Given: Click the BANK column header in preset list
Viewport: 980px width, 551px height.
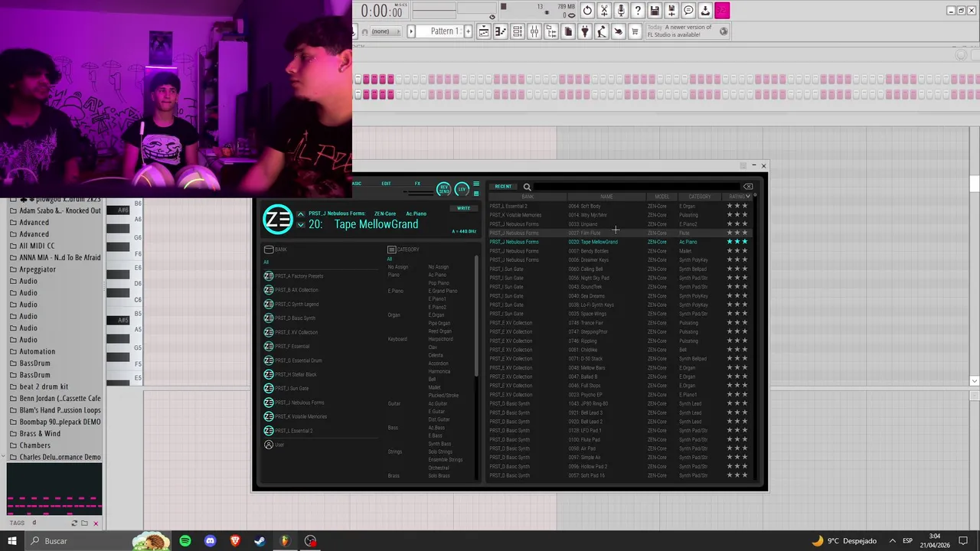Looking at the screenshot, I should click(528, 197).
